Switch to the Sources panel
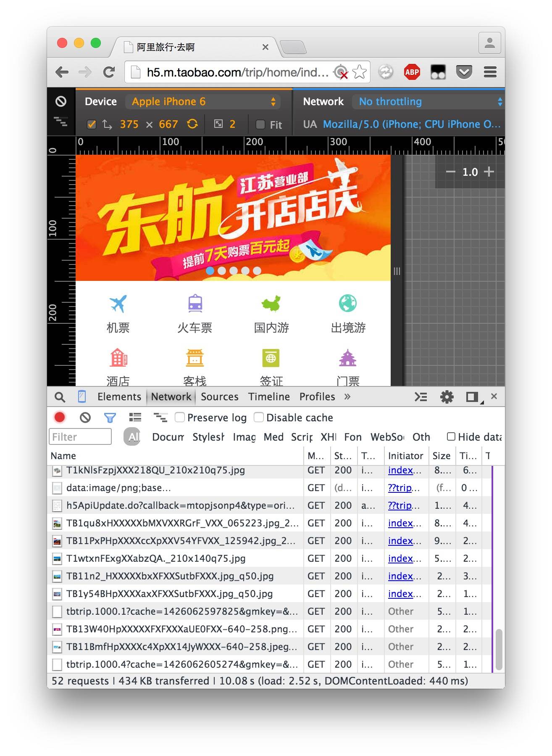This screenshot has height=756, width=552. [219, 397]
